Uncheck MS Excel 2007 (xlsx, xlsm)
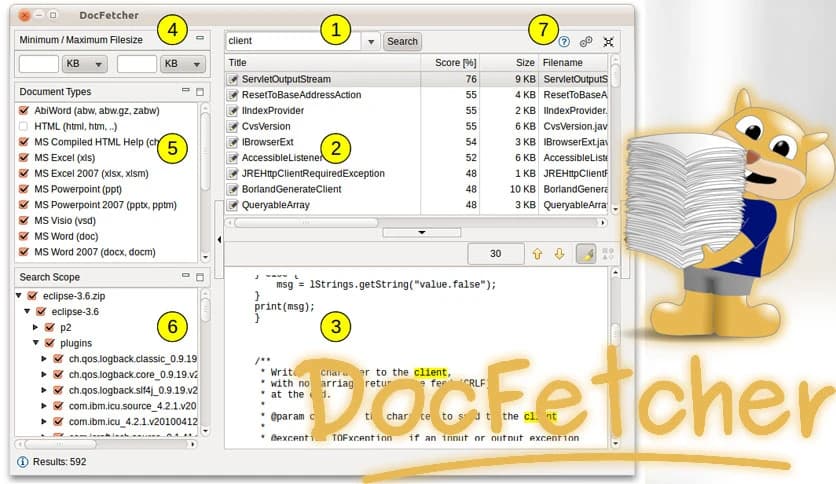 click(x=23, y=173)
